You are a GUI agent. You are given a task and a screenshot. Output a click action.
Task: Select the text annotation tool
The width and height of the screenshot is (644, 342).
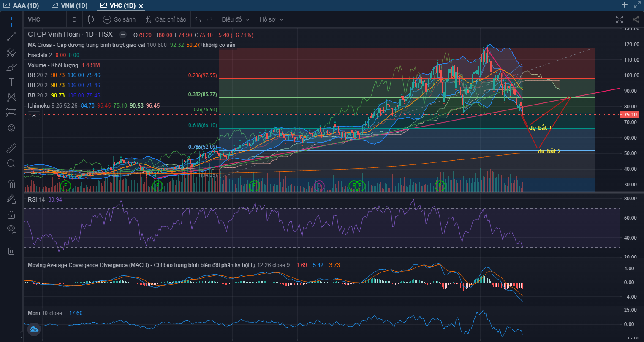click(11, 82)
